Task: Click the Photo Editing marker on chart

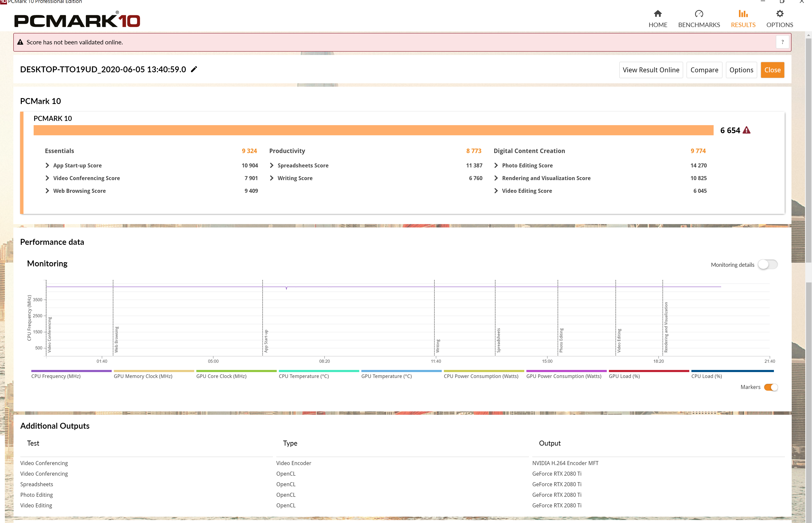Action: click(x=561, y=340)
